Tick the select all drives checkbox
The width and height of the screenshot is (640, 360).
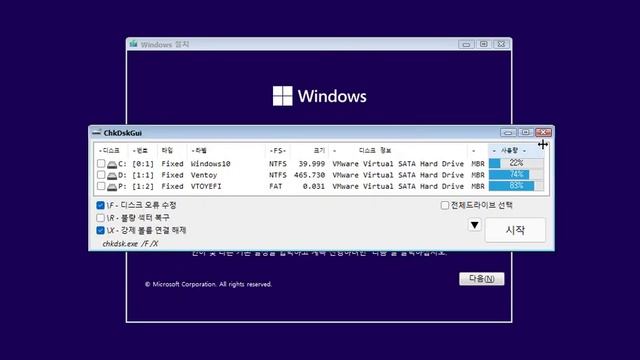click(444, 205)
